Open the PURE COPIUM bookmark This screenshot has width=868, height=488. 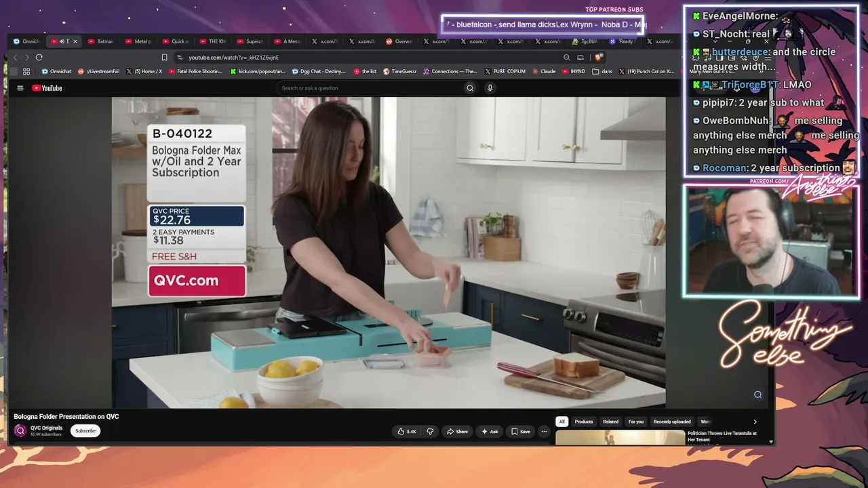(505, 71)
